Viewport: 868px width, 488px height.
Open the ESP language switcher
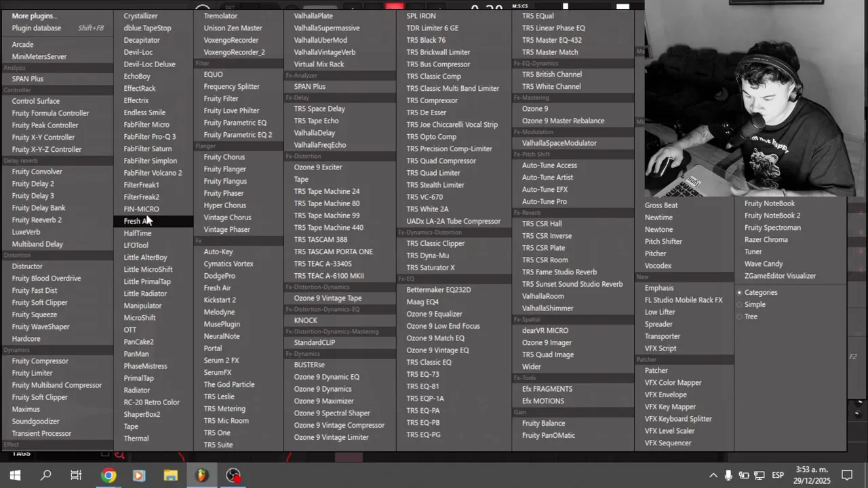tap(778, 475)
